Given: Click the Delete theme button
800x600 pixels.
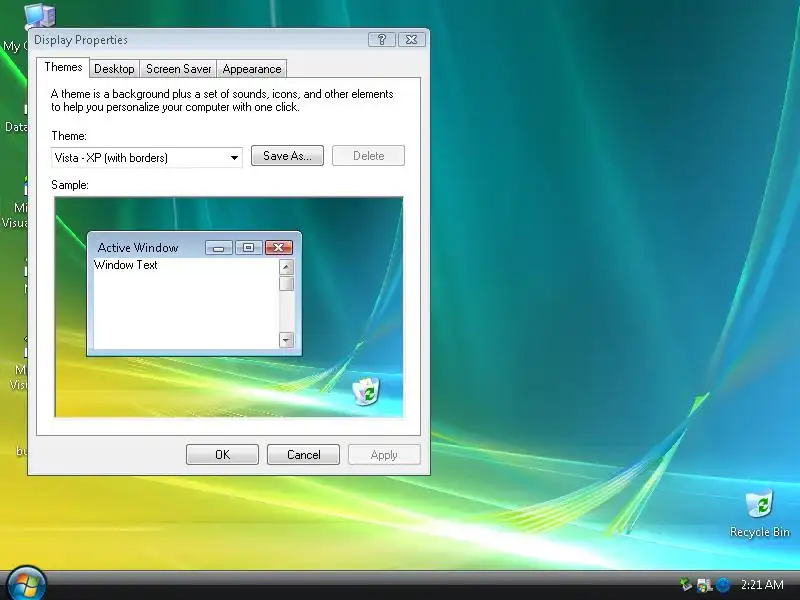Looking at the screenshot, I should (368, 156).
